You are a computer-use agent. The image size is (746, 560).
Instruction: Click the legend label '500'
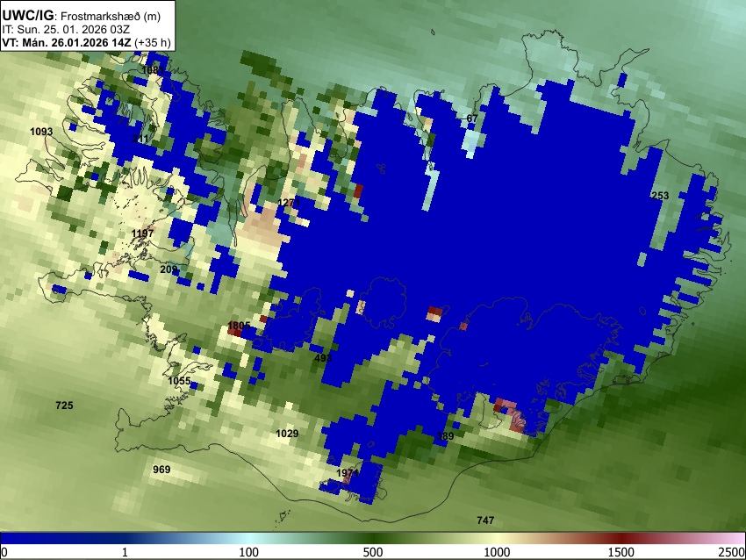[373, 552]
